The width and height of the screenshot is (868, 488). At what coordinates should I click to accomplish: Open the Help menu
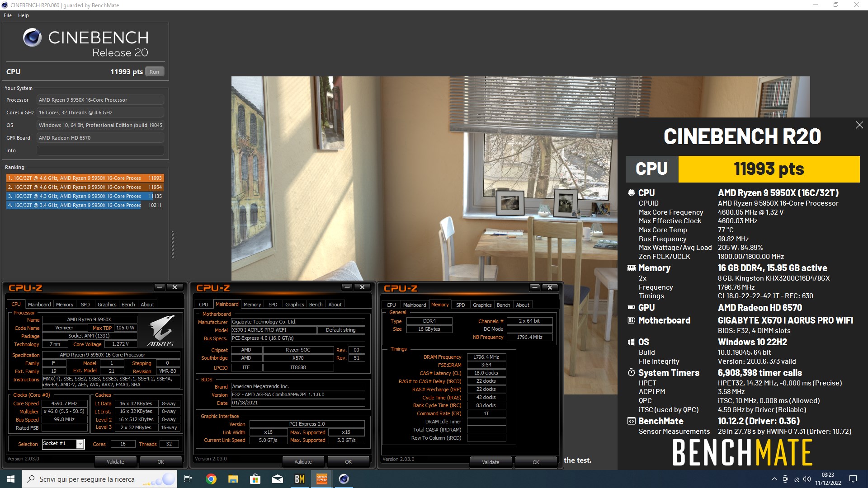coord(24,15)
